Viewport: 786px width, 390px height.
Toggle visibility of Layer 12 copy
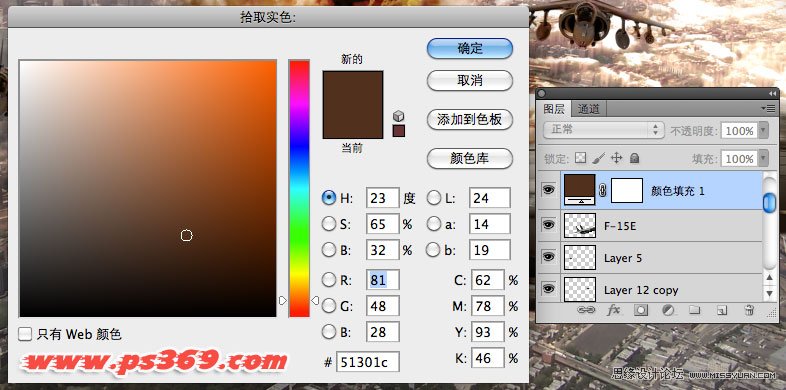548,289
